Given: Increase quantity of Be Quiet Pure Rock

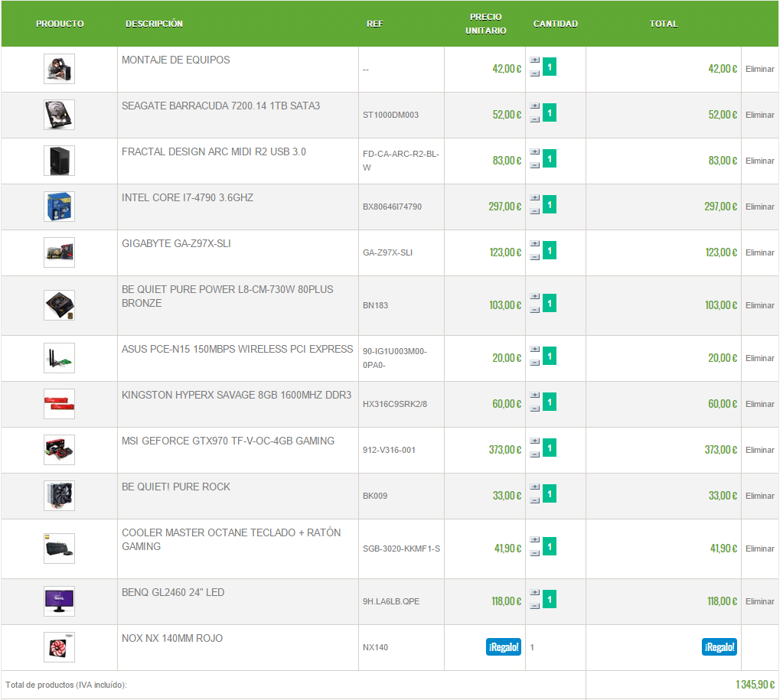Looking at the screenshot, I should (535, 487).
